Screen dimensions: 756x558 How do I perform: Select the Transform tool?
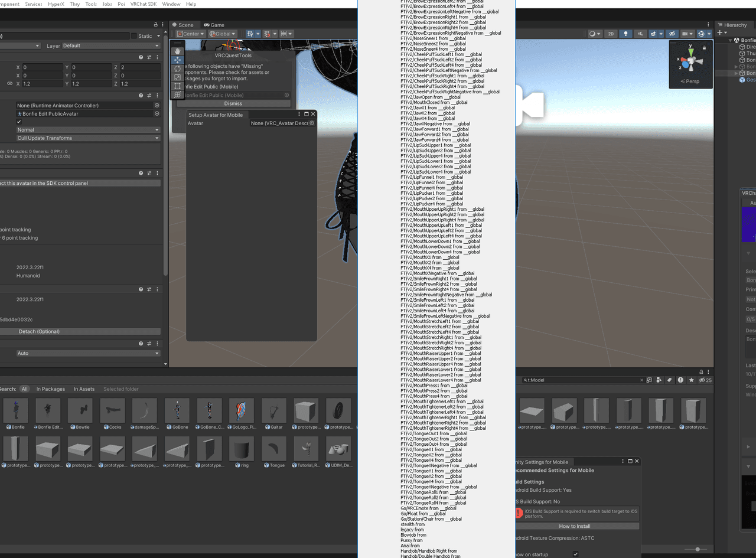[177, 94]
